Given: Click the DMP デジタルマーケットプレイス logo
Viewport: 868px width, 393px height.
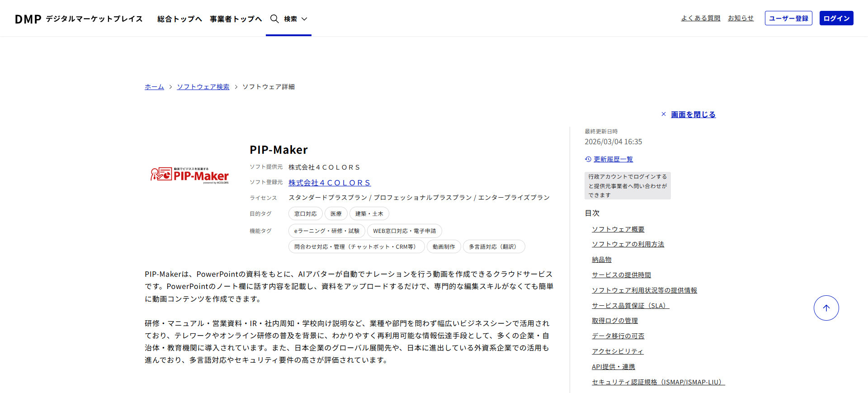Looking at the screenshot, I should point(79,19).
